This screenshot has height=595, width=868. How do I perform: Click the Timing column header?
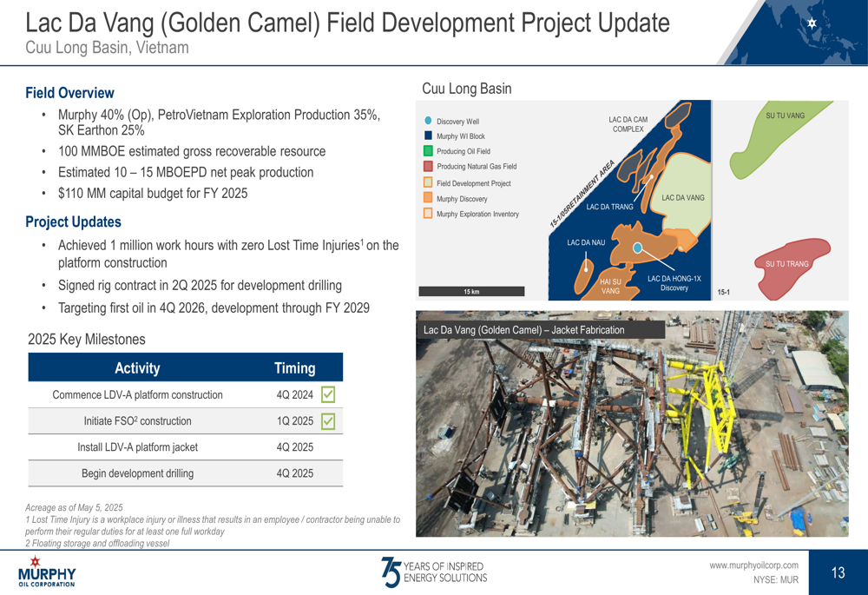pos(295,368)
